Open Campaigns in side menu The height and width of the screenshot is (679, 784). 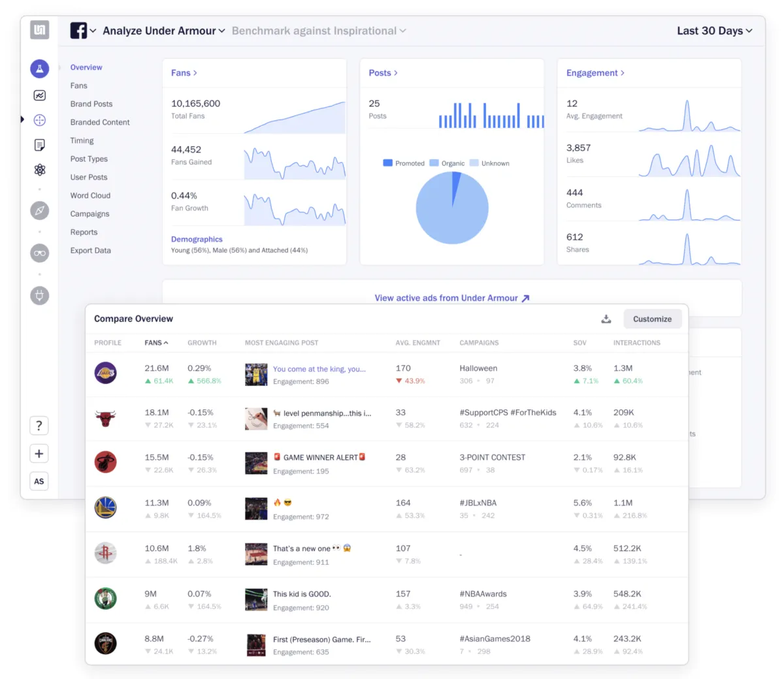click(90, 213)
